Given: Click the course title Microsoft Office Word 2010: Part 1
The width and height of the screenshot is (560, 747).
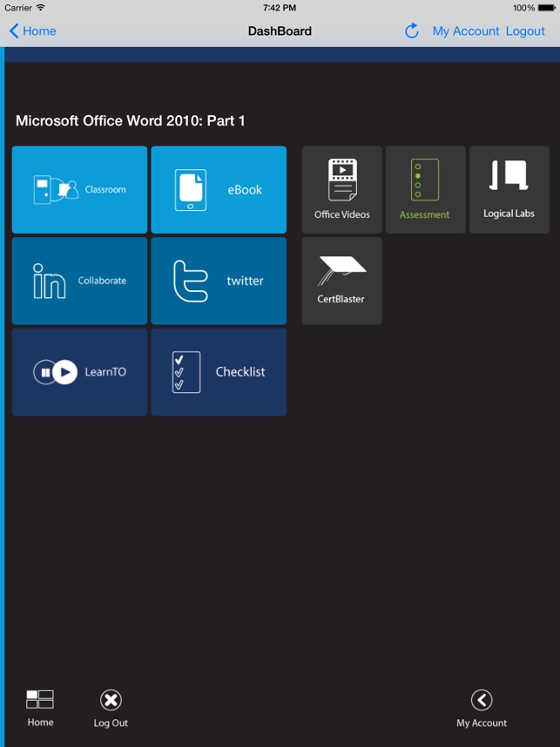Looking at the screenshot, I should pyautogui.click(x=131, y=121).
